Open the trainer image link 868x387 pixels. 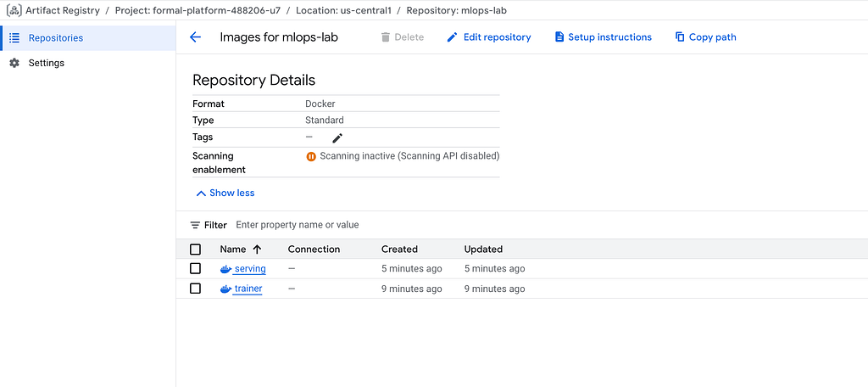(248, 289)
